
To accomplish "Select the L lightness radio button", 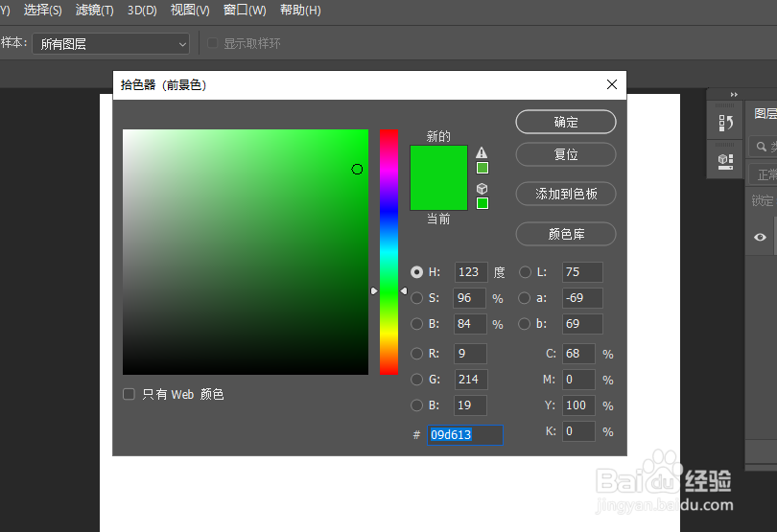I will [525, 272].
